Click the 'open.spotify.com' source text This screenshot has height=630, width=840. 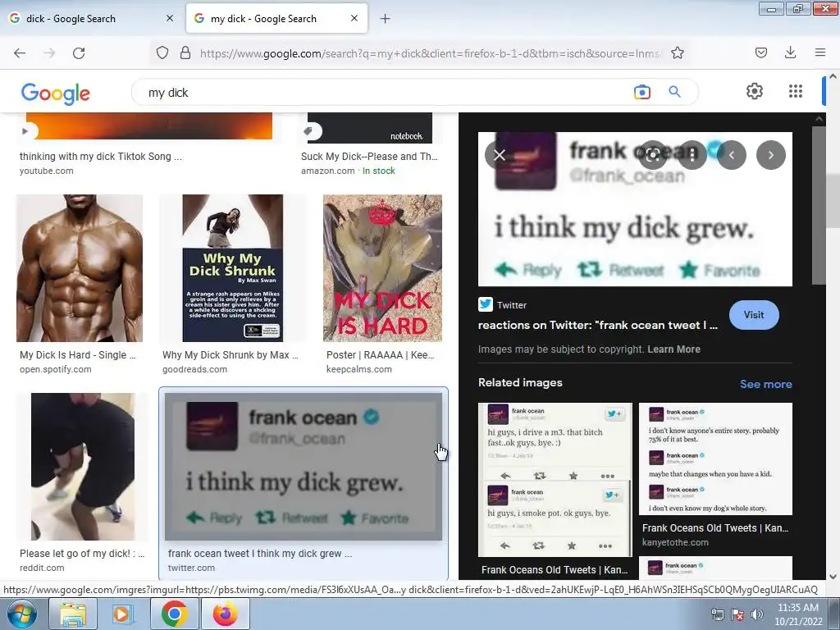pyautogui.click(x=55, y=369)
